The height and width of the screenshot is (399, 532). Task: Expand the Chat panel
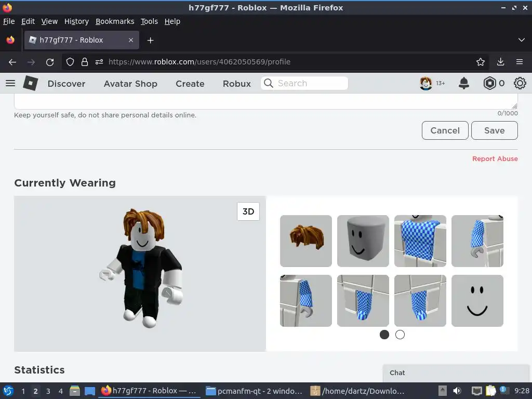pos(456,373)
